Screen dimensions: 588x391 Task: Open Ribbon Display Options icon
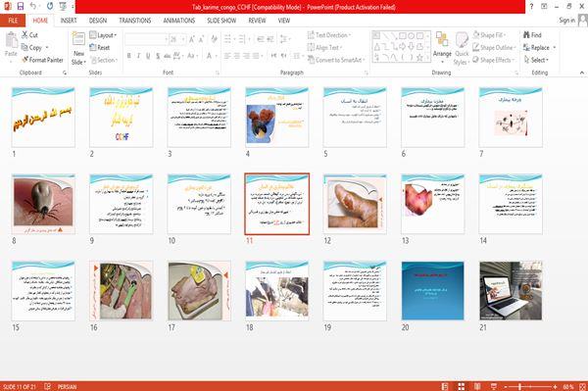(x=544, y=7)
